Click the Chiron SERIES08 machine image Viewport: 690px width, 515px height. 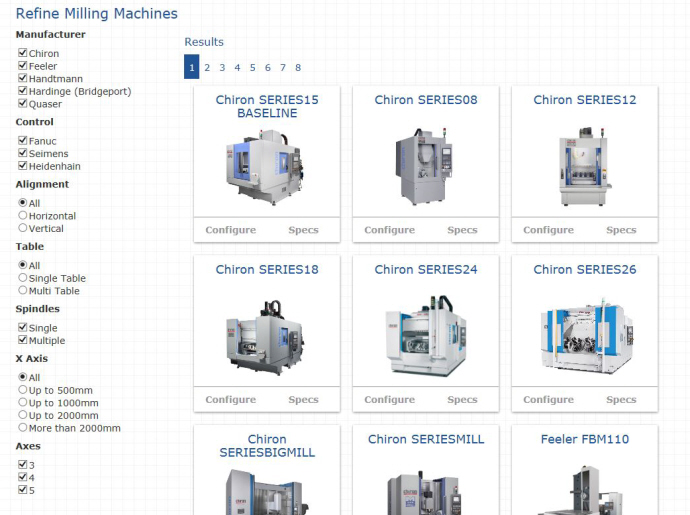click(424, 167)
